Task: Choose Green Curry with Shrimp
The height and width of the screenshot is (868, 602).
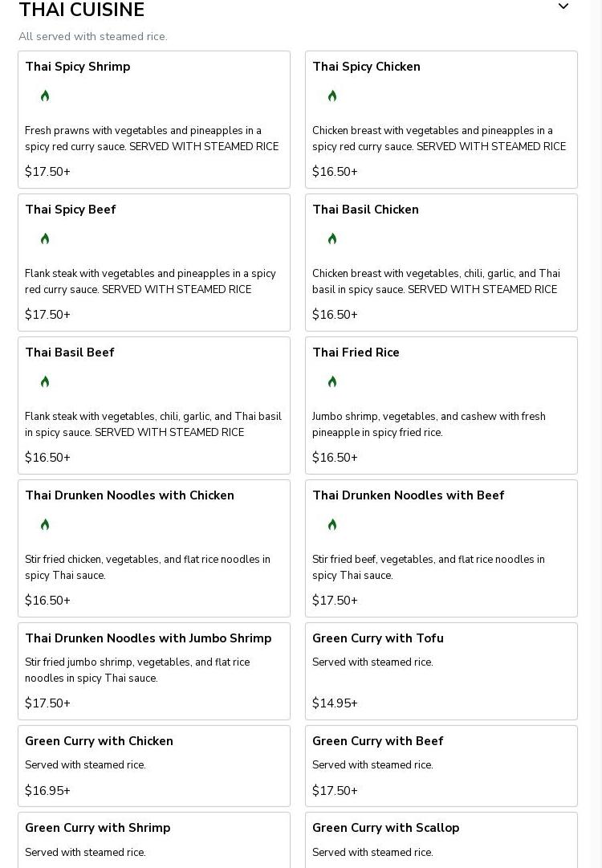Action: 154,840
